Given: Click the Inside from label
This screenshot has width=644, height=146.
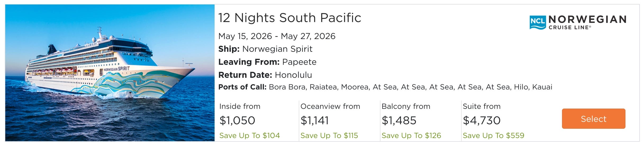Looking at the screenshot, I should tap(240, 106).
